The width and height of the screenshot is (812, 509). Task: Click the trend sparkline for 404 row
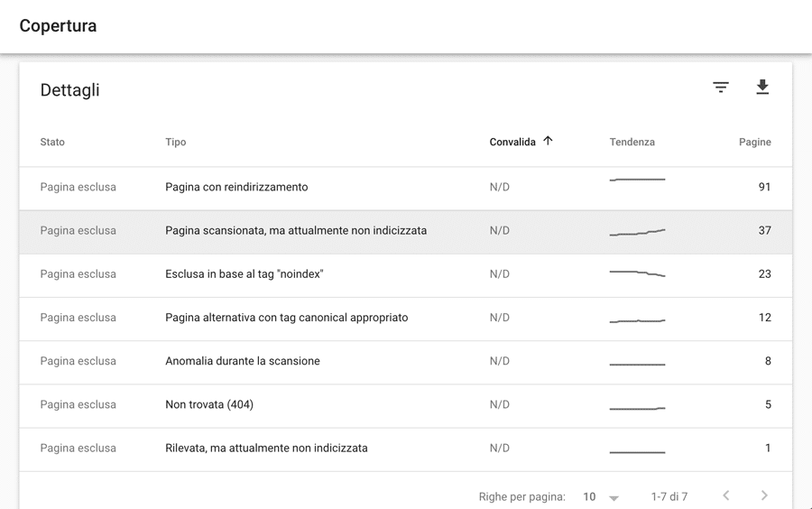tap(637, 409)
